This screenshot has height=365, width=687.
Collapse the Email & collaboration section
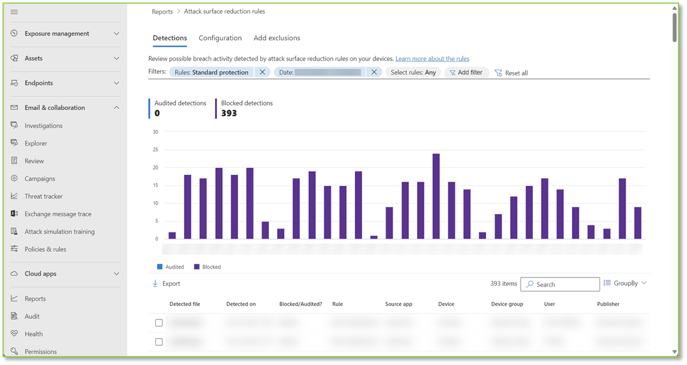(x=116, y=107)
